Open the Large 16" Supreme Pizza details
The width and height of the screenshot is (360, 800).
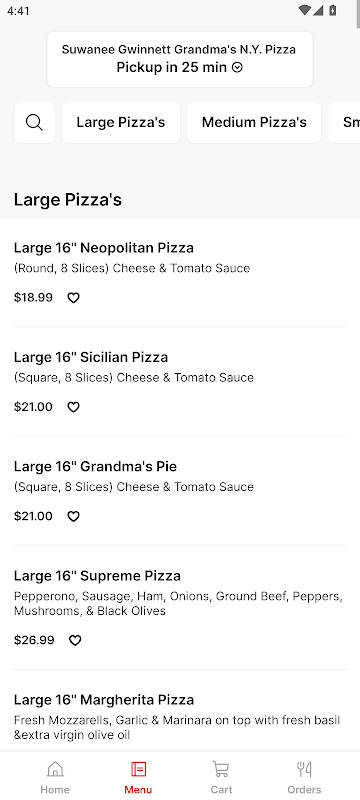point(180,607)
